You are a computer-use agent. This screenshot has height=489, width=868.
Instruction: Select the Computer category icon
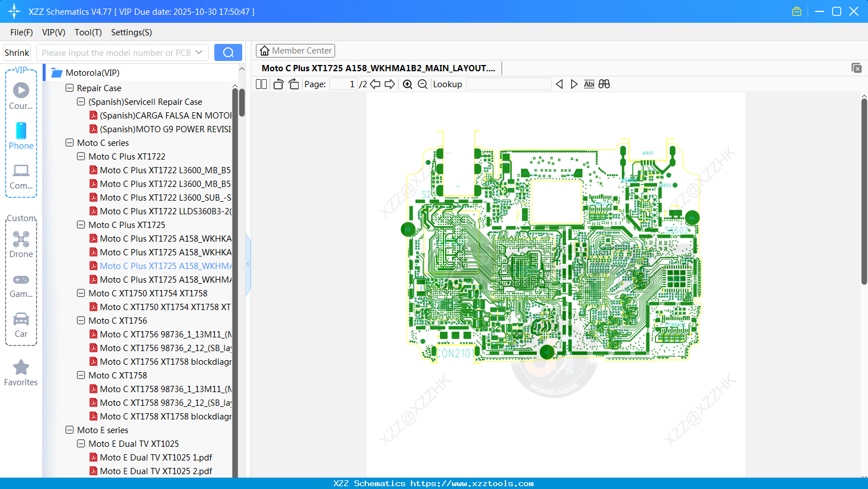[21, 176]
